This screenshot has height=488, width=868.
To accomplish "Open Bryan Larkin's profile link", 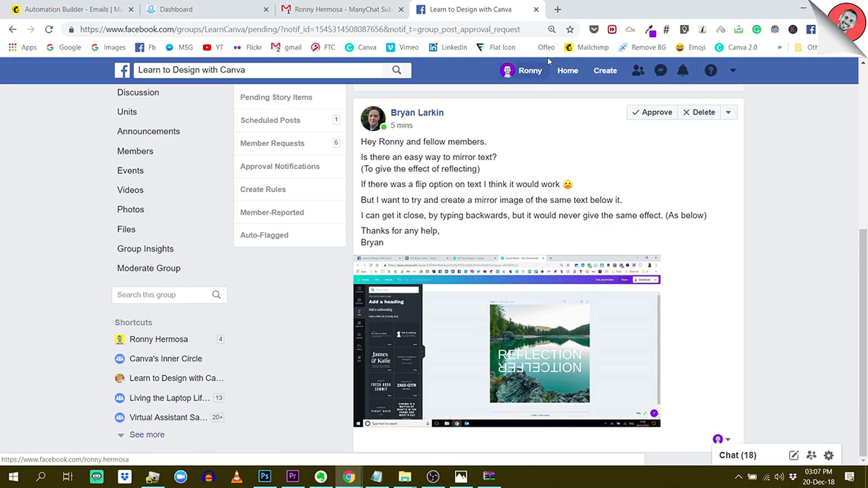I will point(417,113).
